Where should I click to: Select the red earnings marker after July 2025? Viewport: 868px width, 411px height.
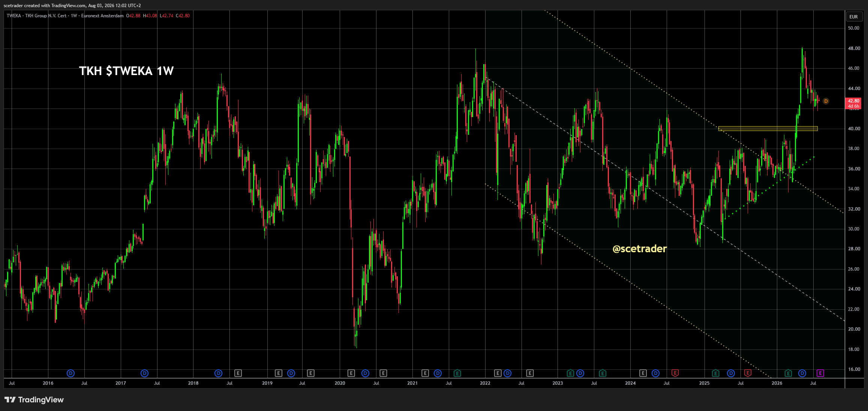click(x=748, y=373)
